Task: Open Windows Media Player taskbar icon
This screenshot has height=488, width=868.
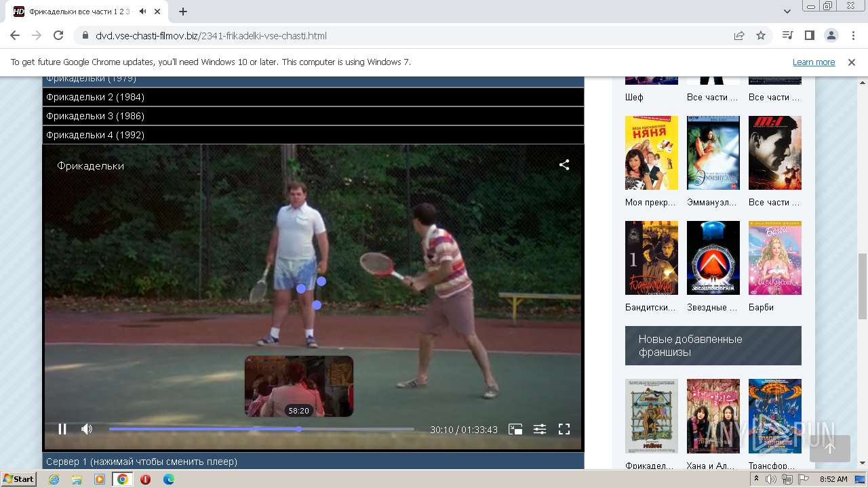Action: pos(100,479)
